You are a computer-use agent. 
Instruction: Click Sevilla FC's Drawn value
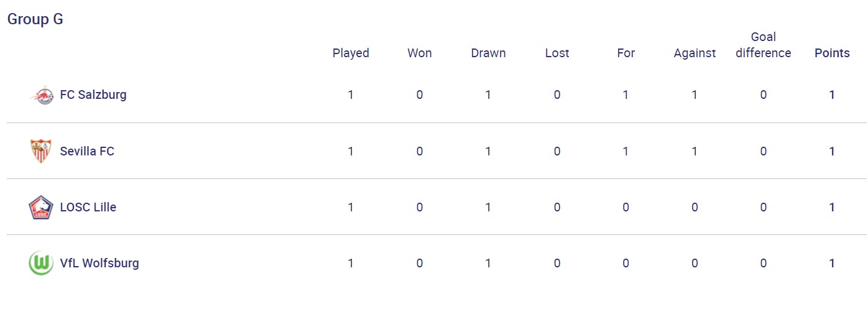(x=488, y=151)
